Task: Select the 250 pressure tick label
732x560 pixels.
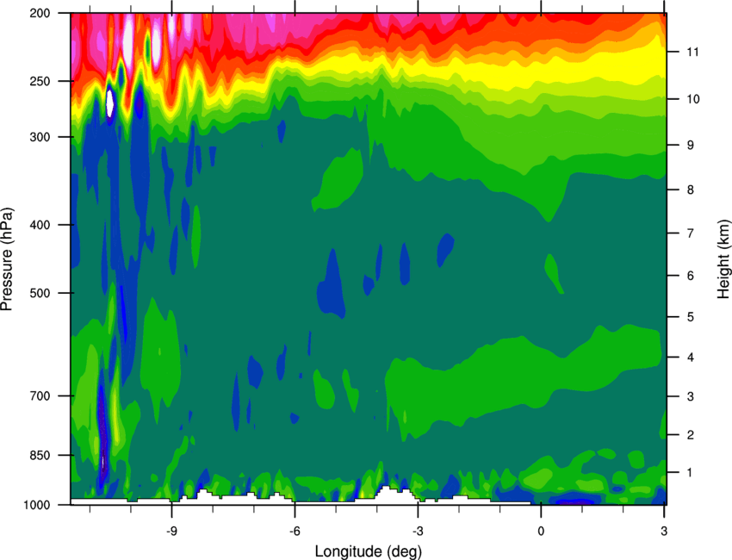Action: 40,81
